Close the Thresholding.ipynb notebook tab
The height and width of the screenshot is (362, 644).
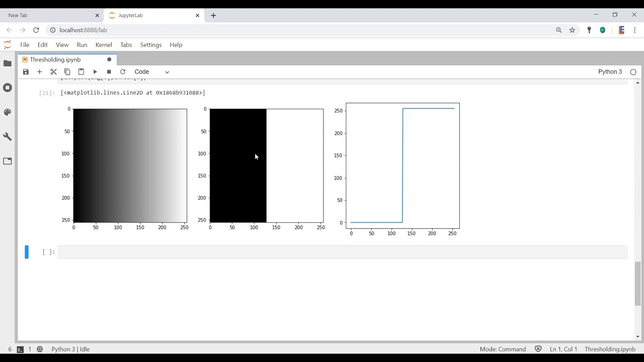(x=109, y=59)
